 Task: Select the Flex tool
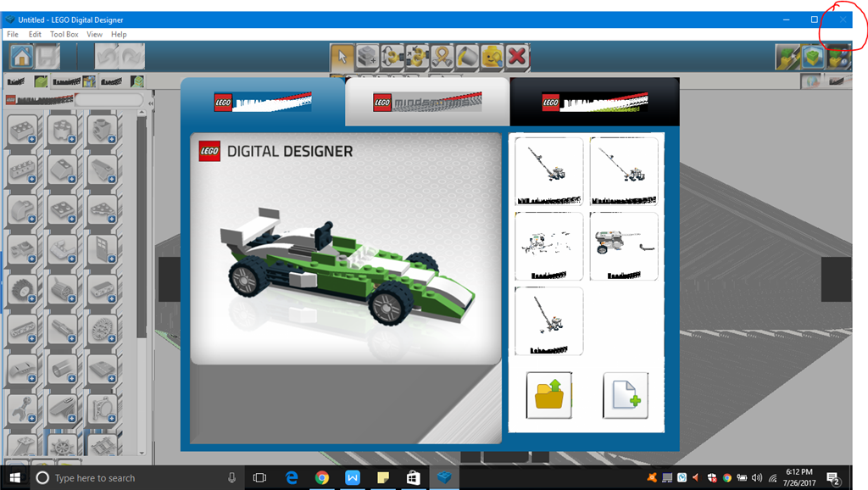pos(442,57)
